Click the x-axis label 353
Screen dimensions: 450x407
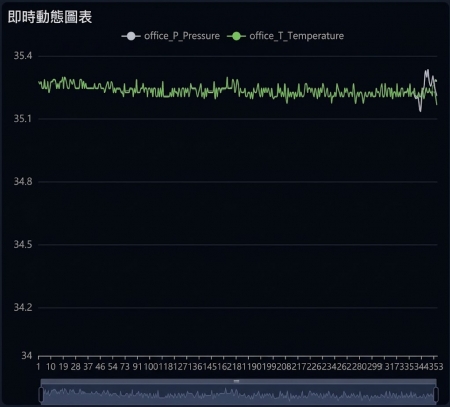coord(436,367)
